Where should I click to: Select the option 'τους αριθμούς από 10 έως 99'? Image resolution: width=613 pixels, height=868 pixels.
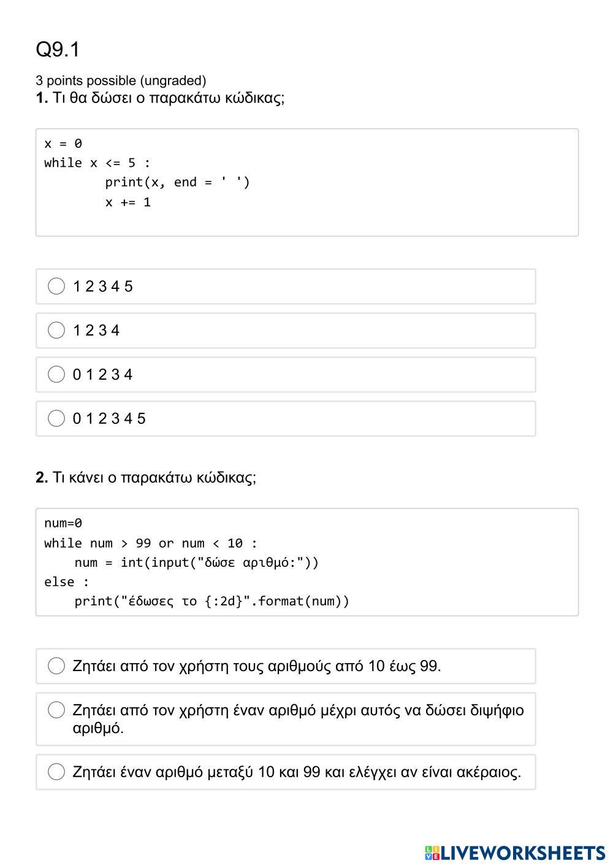(56, 666)
